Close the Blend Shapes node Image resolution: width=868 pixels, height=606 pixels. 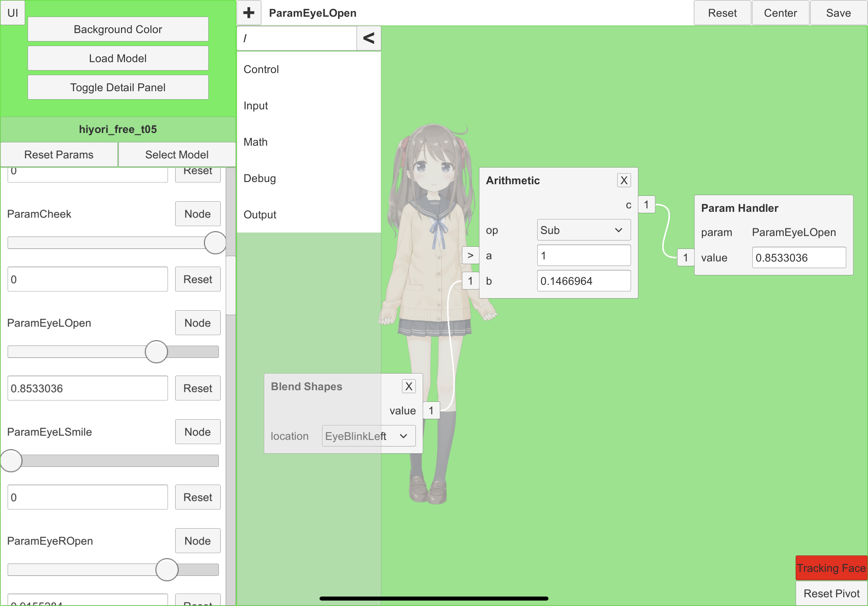pyautogui.click(x=408, y=387)
